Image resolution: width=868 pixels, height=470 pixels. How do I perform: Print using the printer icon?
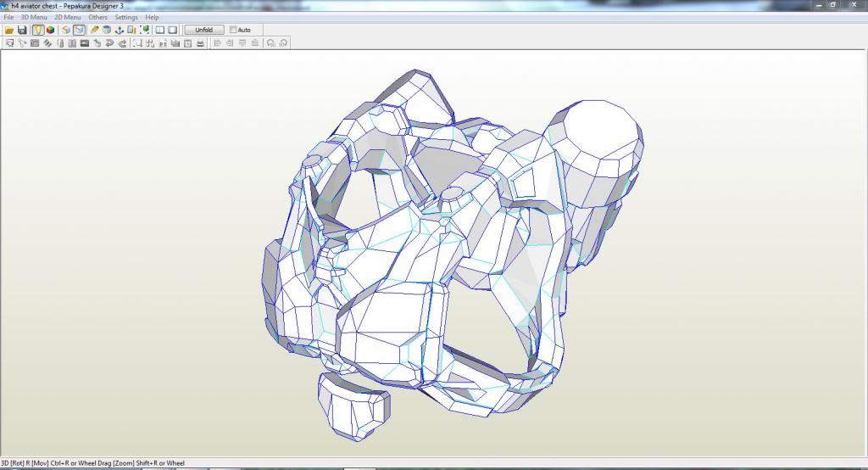pos(200,43)
